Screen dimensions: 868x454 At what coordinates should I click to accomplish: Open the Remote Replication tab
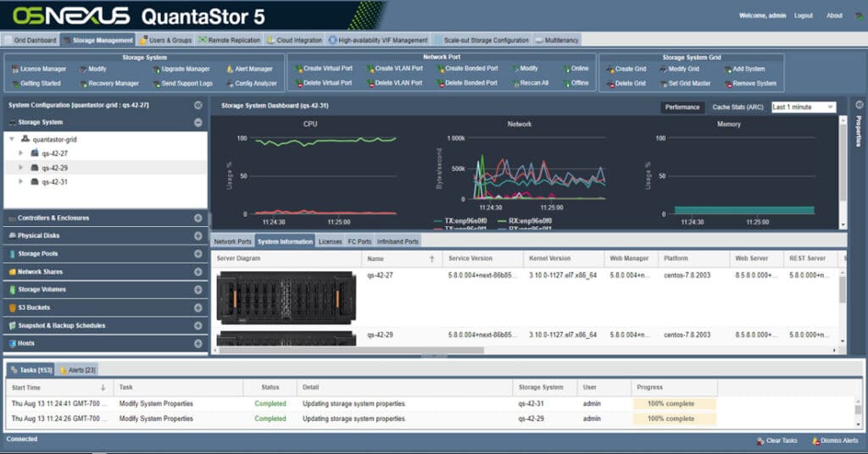pyautogui.click(x=229, y=41)
